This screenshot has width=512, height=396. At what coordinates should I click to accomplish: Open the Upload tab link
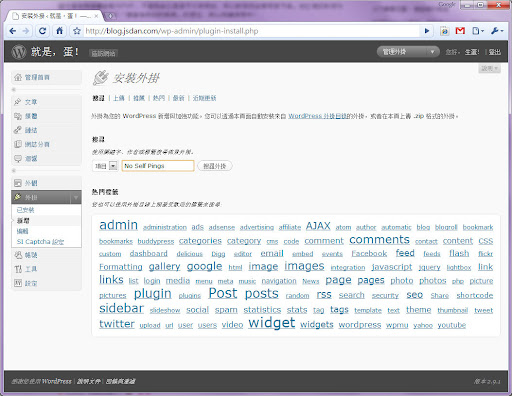coord(119,98)
